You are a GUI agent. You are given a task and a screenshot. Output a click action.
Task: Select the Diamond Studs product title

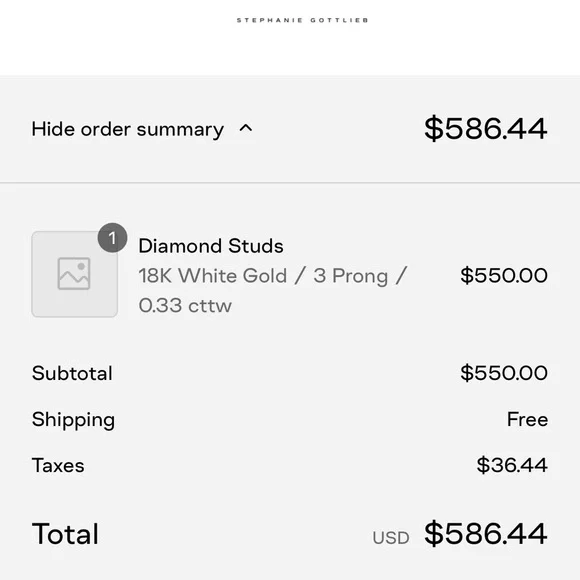[x=211, y=246]
